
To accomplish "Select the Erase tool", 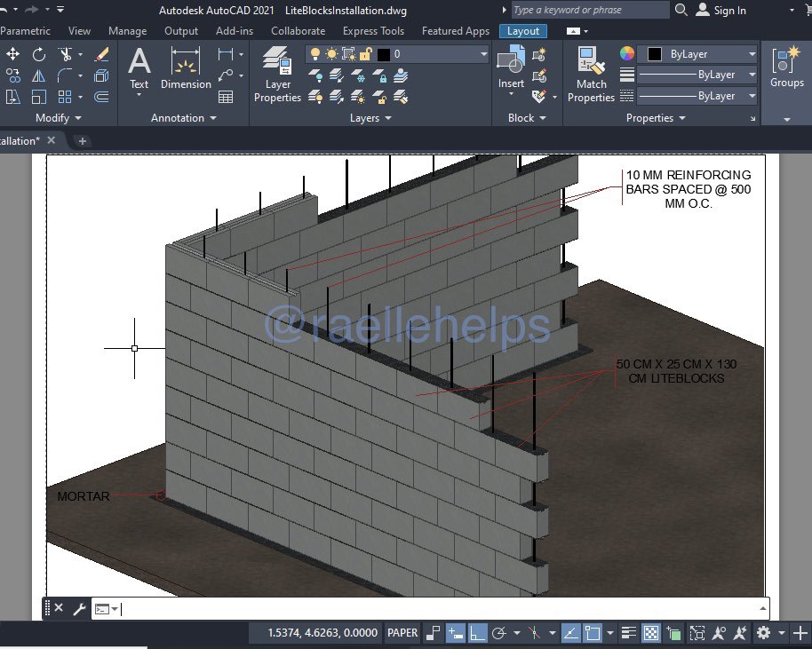I will tap(101, 54).
